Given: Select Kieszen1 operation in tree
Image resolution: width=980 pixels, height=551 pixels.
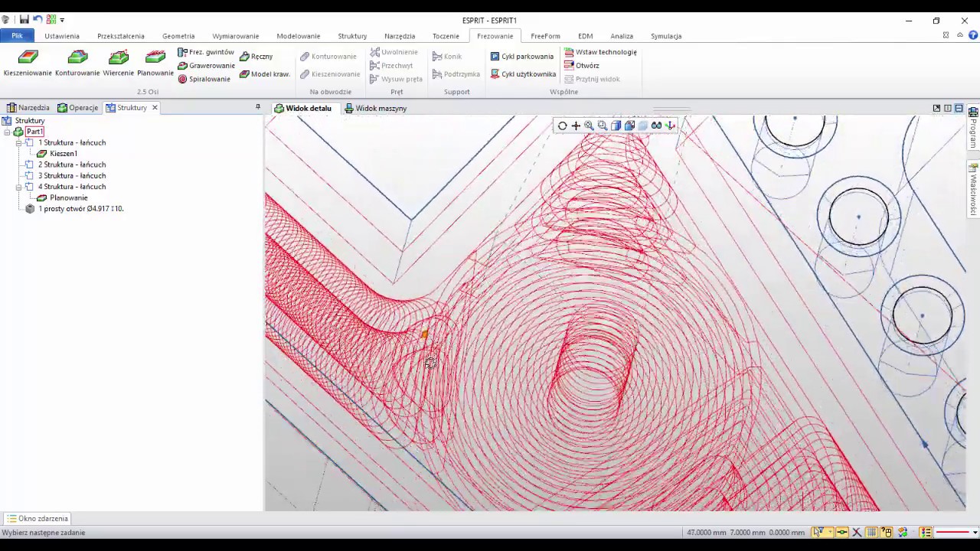Looking at the screenshot, I should click(x=64, y=154).
